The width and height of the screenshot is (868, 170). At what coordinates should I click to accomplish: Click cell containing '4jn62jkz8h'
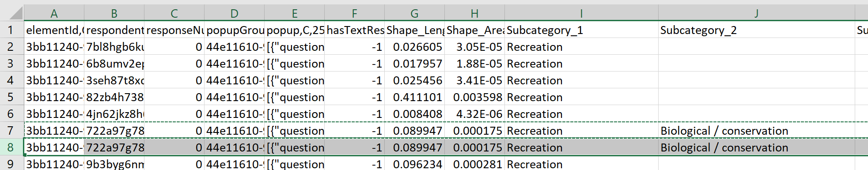114,114
